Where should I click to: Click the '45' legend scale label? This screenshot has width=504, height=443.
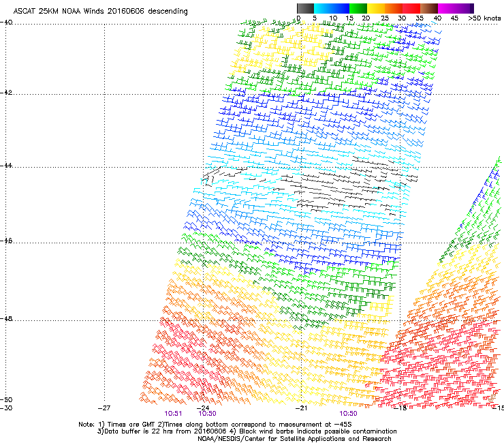coord(454,18)
